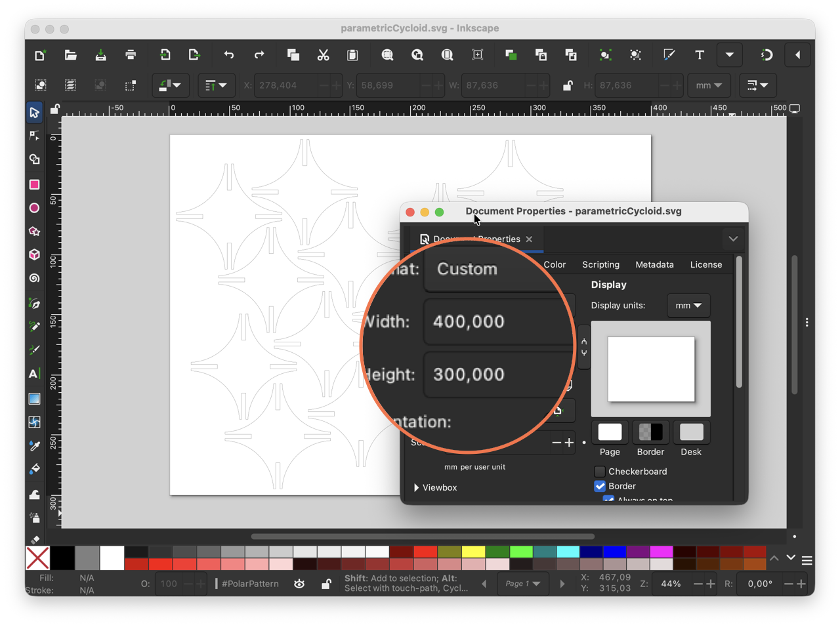Open the Display units mm dropdown
This screenshot has width=840, height=627.
(688, 306)
